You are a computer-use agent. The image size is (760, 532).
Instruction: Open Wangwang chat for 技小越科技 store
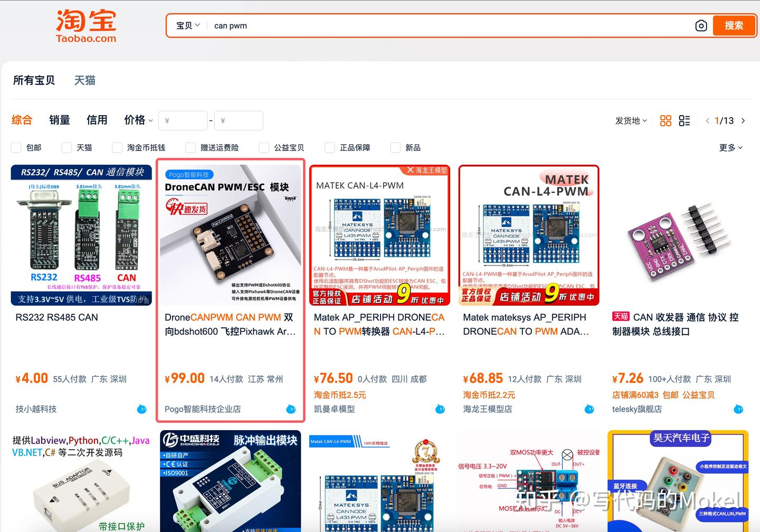(x=141, y=408)
